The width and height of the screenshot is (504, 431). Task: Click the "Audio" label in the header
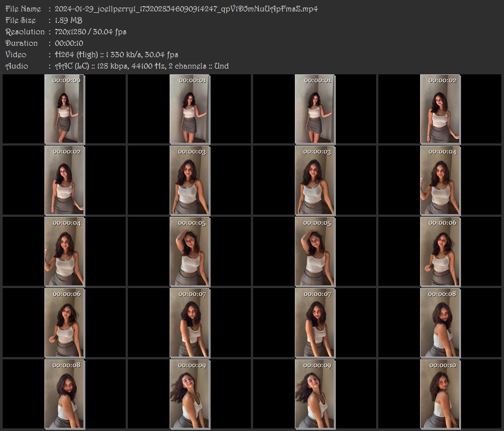[x=17, y=66]
